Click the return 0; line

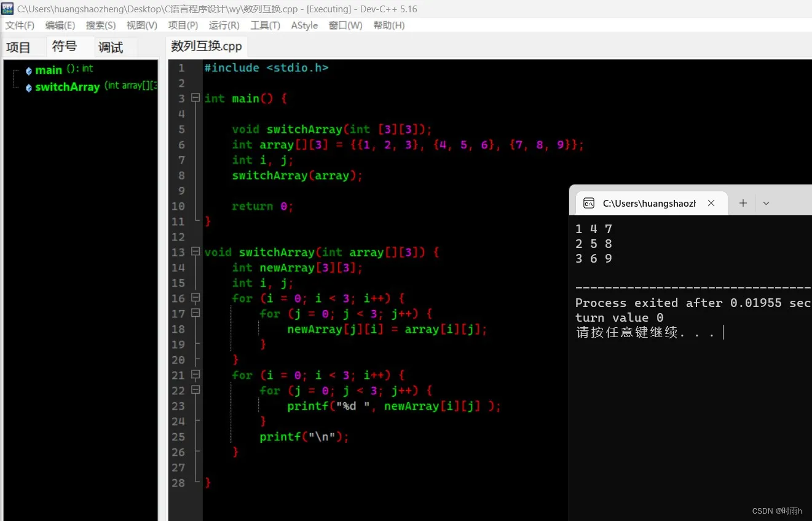tap(262, 206)
